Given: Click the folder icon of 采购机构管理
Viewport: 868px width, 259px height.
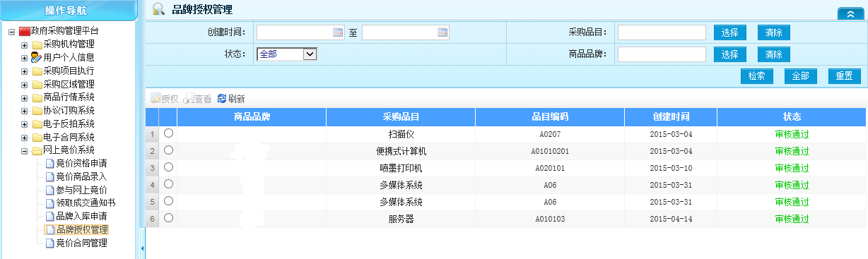Looking at the screenshot, I should [x=37, y=44].
